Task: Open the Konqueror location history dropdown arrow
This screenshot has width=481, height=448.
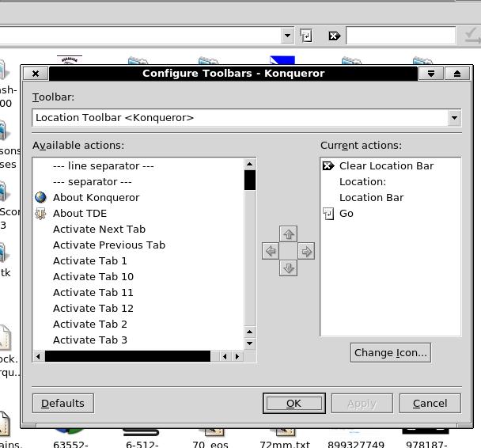Action: (287, 36)
